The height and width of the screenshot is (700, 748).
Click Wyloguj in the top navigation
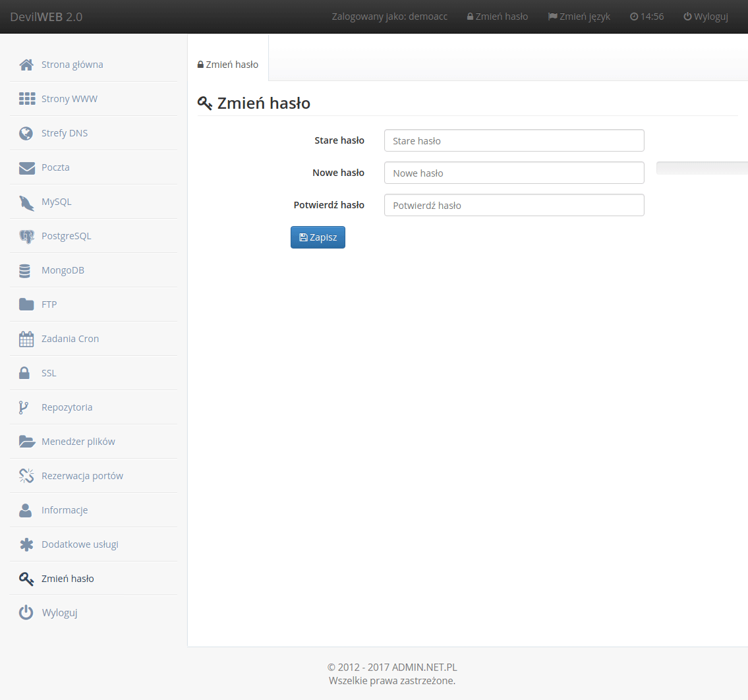(706, 16)
